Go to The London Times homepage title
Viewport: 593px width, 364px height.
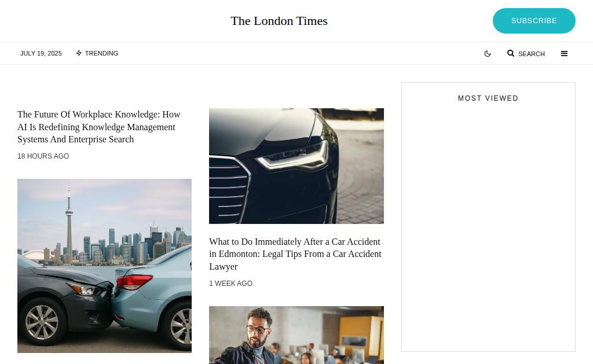coord(279,21)
